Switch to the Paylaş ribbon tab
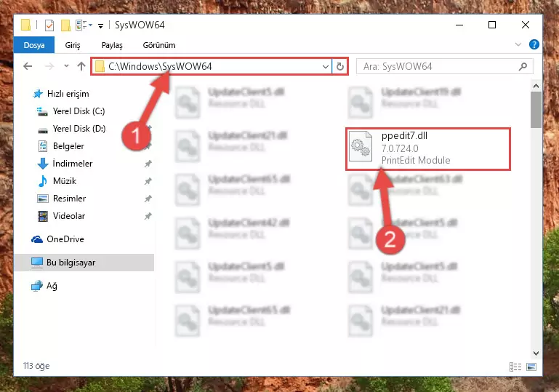Image resolution: width=559 pixels, height=392 pixels. coord(112,45)
